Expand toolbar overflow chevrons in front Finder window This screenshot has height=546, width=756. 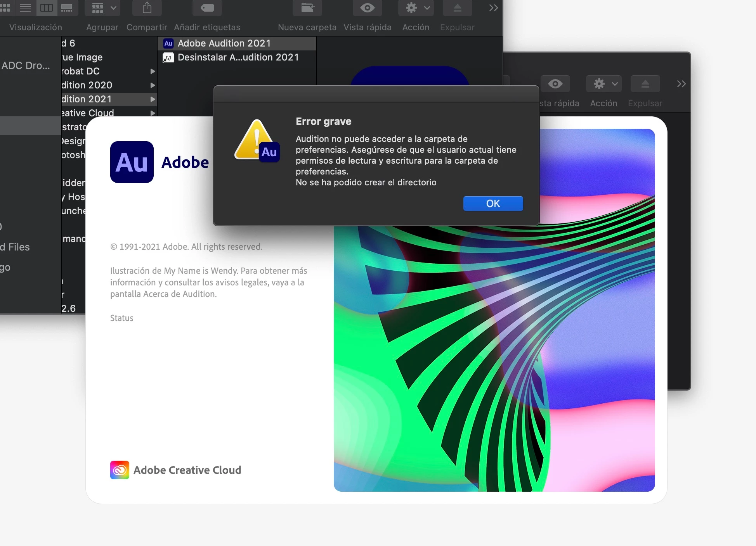493,8
